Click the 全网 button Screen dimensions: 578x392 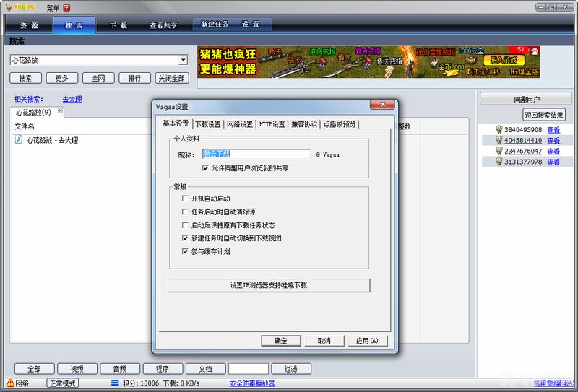pyautogui.click(x=98, y=78)
